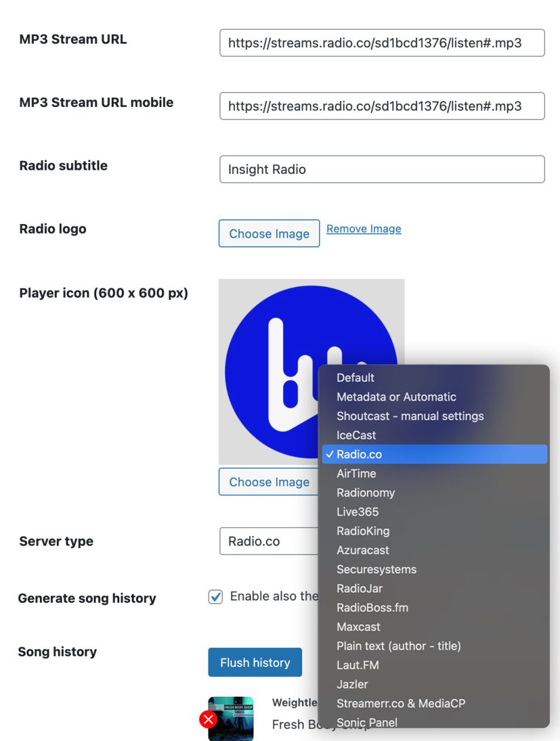This screenshot has width=560, height=741.
Task: Click Choose Image button for Radio logo
Action: point(269,234)
